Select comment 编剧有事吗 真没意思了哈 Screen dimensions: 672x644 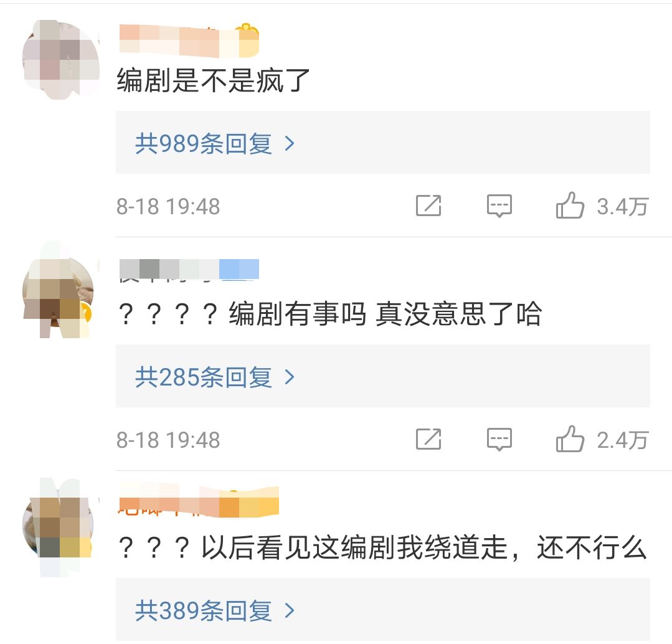click(x=329, y=314)
